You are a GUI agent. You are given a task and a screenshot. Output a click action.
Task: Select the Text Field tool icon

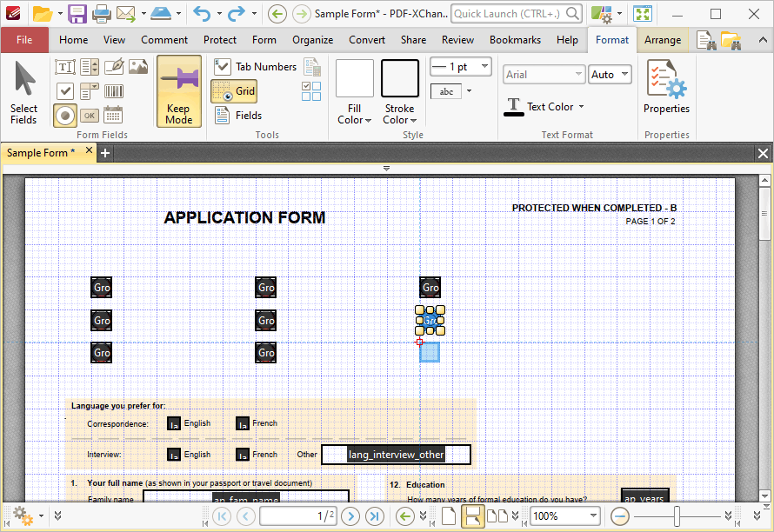click(x=65, y=67)
